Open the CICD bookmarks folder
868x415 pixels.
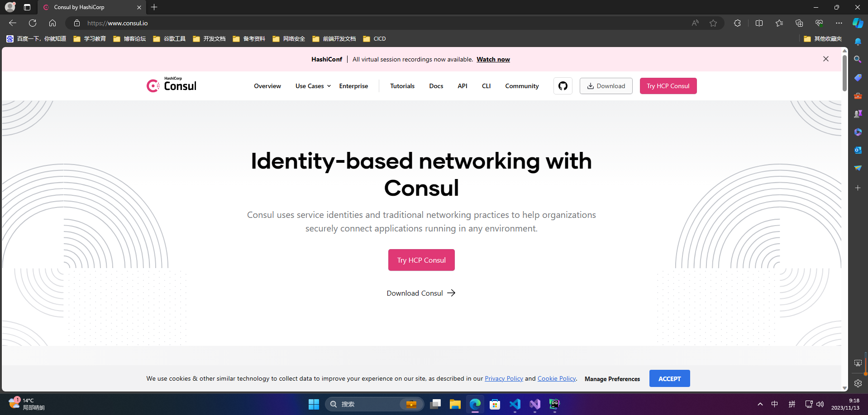[x=374, y=39]
